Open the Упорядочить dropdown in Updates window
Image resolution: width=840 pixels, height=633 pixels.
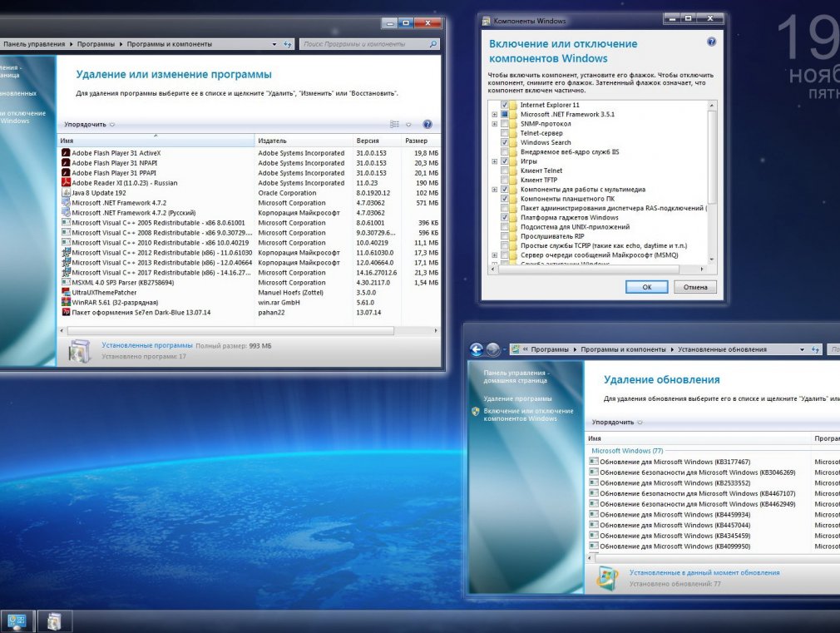click(x=617, y=423)
